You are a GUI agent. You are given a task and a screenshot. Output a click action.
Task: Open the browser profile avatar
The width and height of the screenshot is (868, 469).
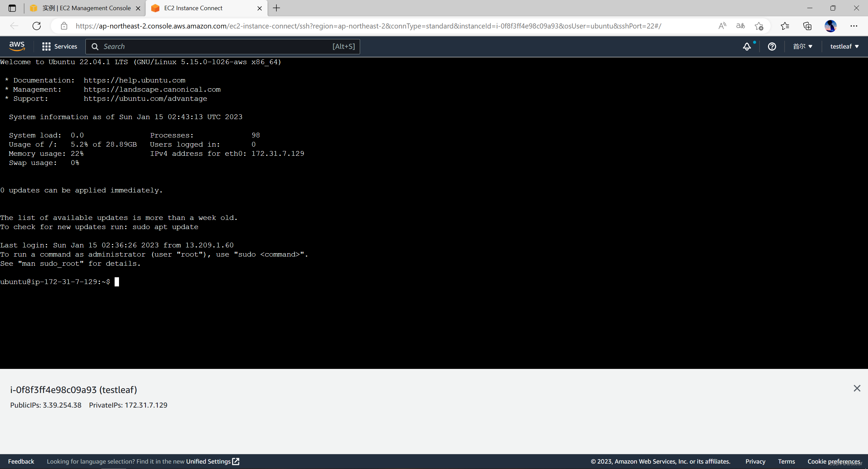(x=831, y=26)
